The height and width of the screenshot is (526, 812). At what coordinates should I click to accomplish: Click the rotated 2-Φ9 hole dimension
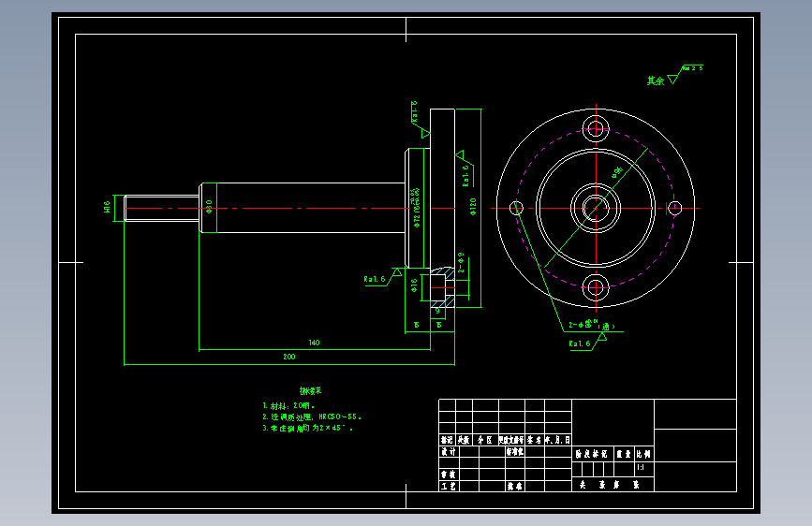461,263
